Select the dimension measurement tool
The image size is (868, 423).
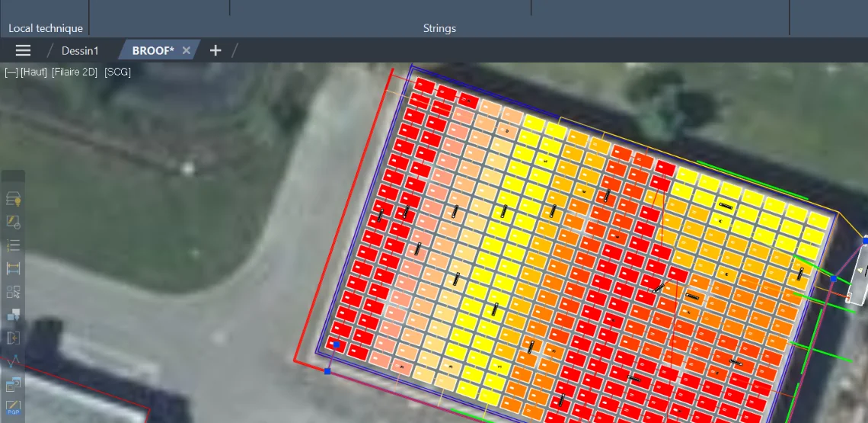(x=13, y=268)
